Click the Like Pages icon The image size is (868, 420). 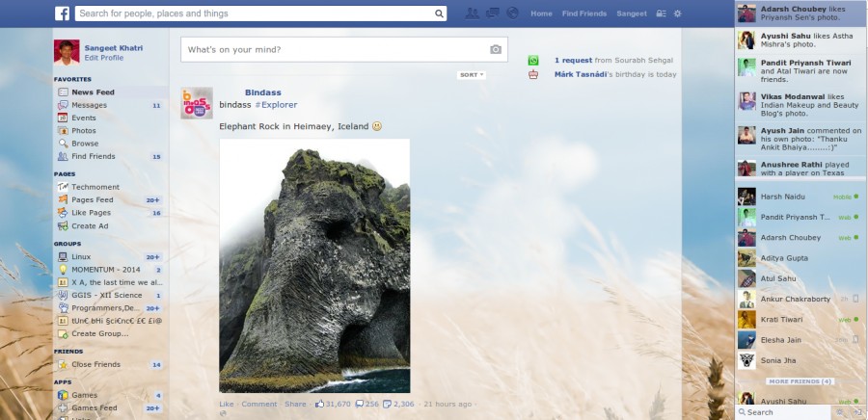[x=63, y=213]
